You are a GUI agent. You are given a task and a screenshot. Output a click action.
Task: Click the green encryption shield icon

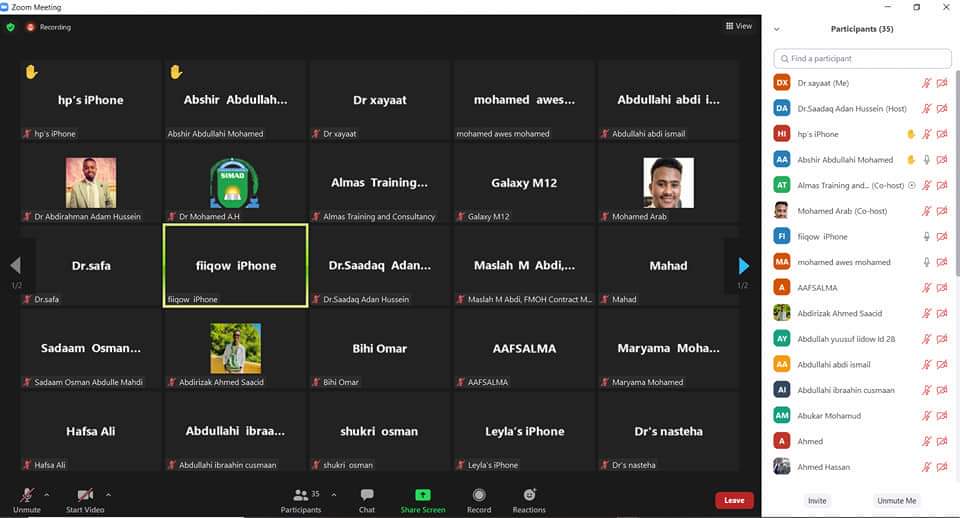[10, 27]
